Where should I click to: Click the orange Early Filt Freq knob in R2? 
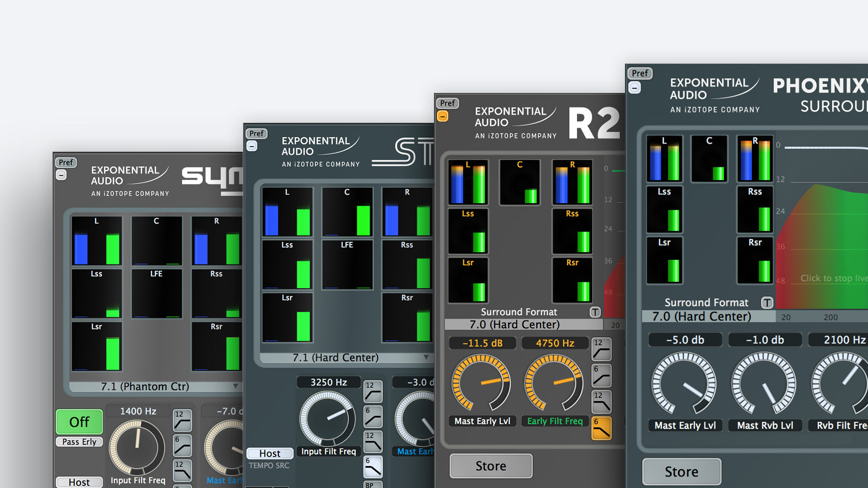pyautogui.click(x=554, y=383)
